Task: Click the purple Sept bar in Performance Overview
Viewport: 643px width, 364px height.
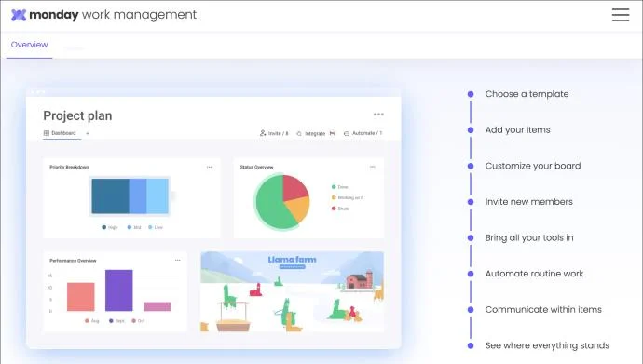Action: point(119,290)
